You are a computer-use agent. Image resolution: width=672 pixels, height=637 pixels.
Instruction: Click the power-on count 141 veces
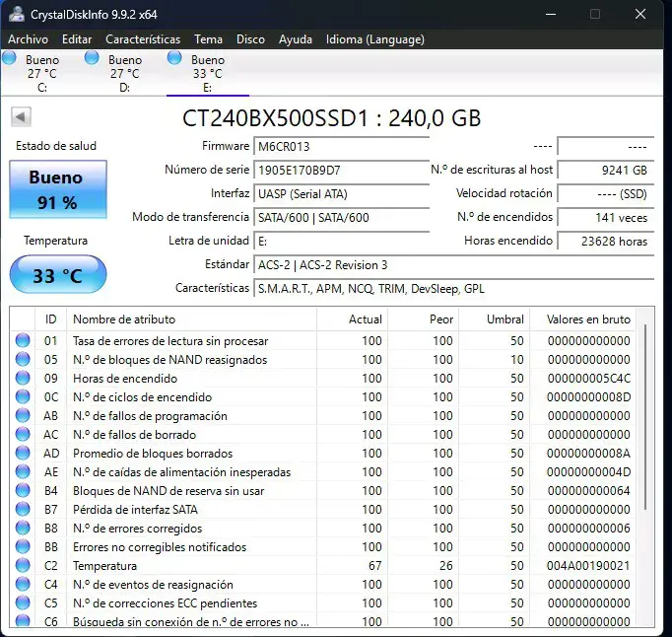(x=606, y=218)
